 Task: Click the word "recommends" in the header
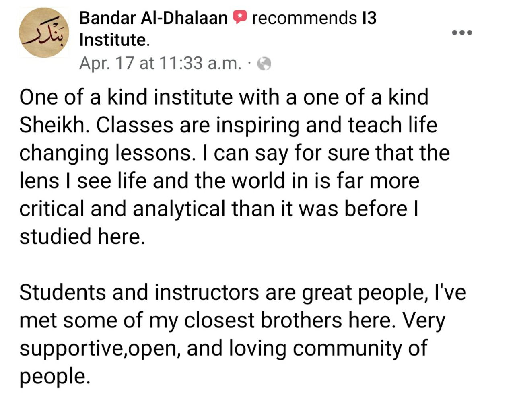click(304, 18)
